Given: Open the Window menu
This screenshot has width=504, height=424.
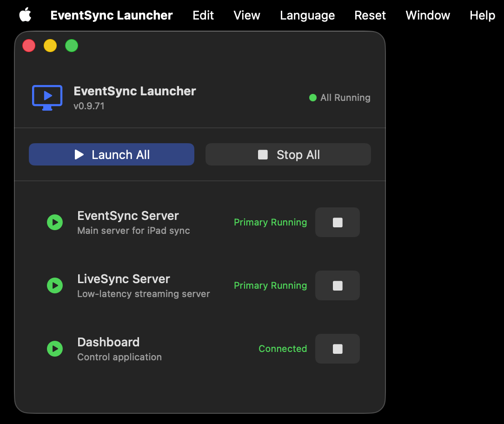Looking at the screenshot, I should pyautogui.click(x=428, y=15).
